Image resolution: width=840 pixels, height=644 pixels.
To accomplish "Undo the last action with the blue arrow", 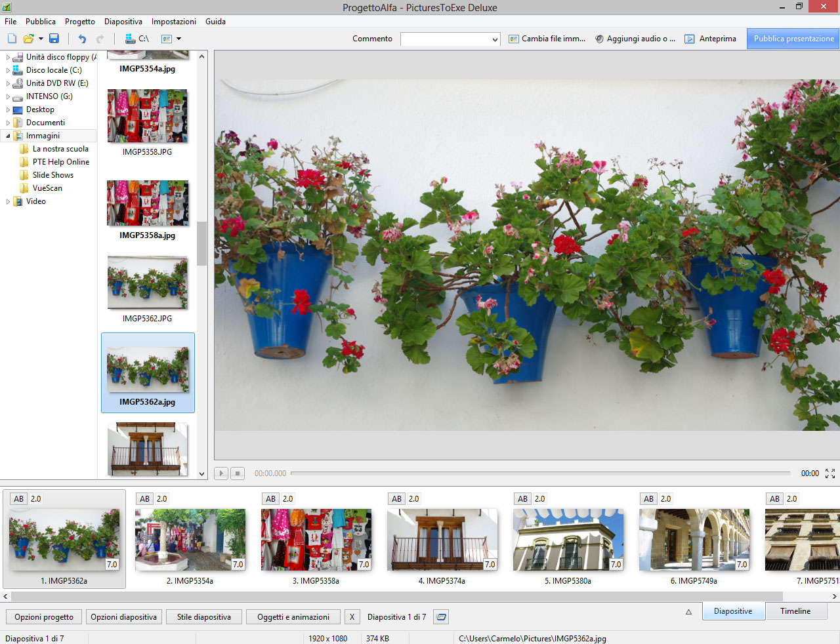I will [x=82, y=39].
